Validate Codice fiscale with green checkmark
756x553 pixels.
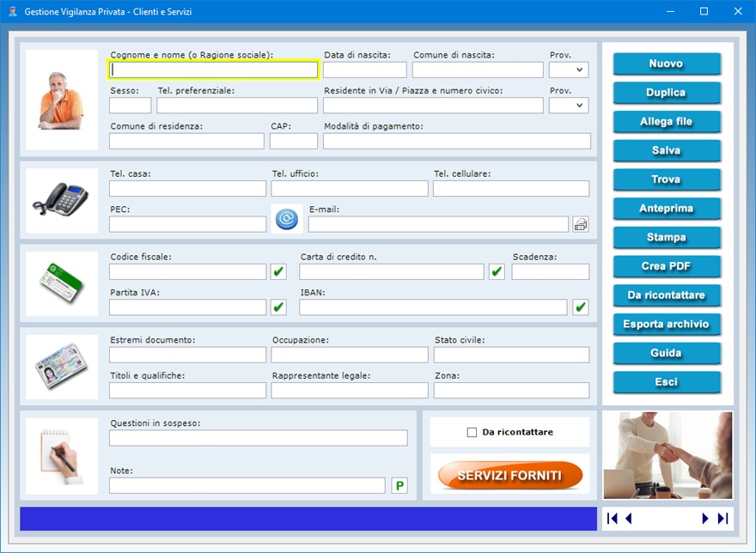278,272
